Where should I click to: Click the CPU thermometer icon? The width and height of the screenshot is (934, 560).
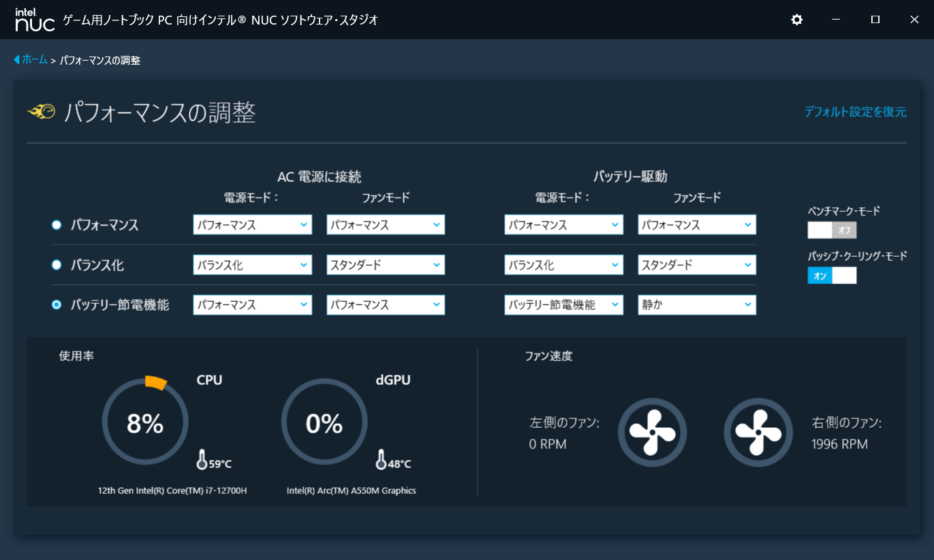(201, 460)
